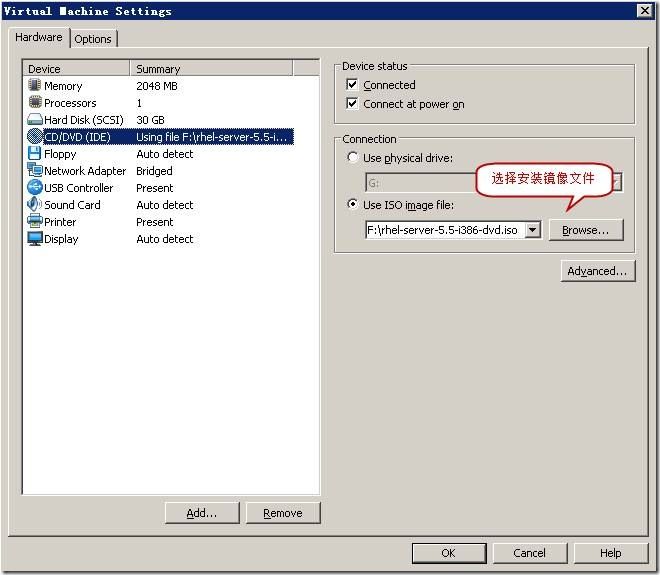
Task: Click the Using file F:\rhel-server summary
Action: [x=212, y=137]
